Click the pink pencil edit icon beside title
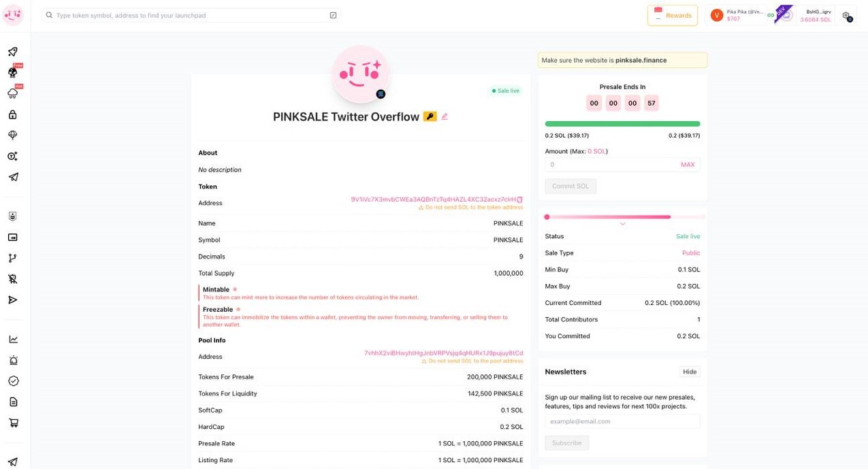Image resolution: width=868 pixels, height=469 pixels. 445,116
